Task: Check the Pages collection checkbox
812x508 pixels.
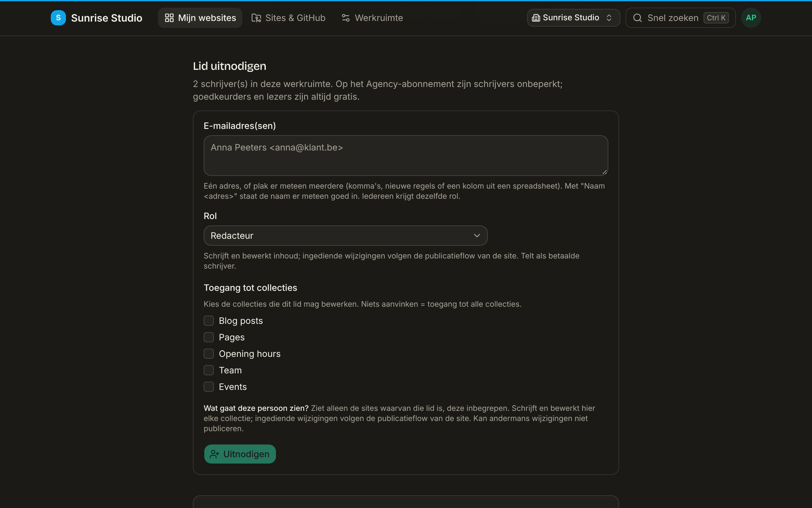Action: [209, 337]
